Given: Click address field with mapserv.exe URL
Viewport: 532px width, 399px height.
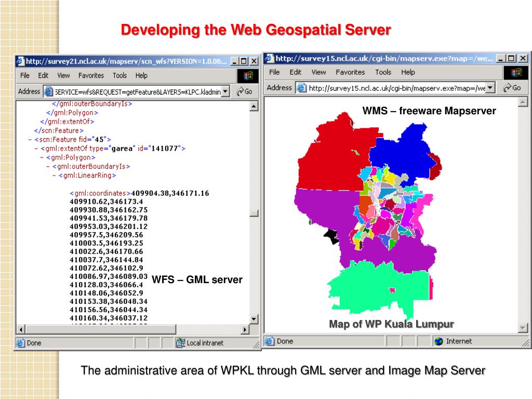Looking at the screenshot, I should (x=395, y=88).
